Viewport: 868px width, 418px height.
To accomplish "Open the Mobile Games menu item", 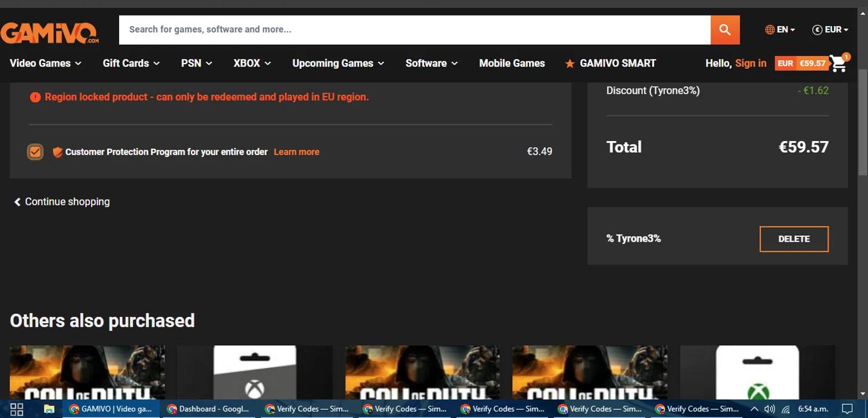I will (x=512, y=64).
